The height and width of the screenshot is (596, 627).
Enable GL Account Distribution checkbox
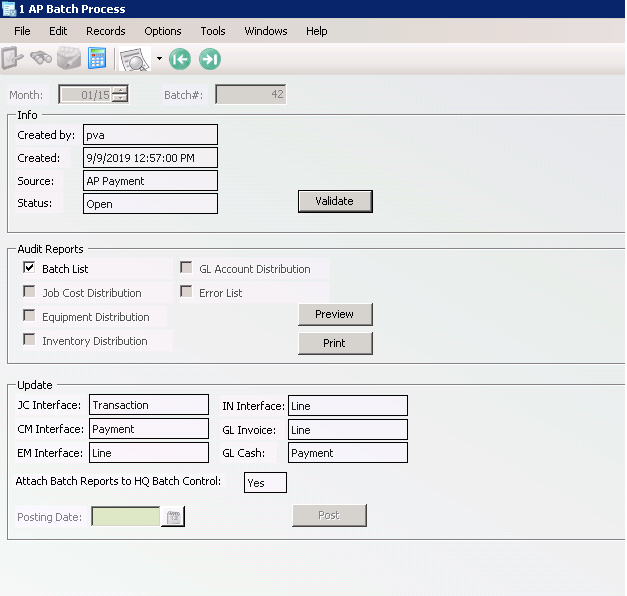pyautogui.click(x=186, y=268)
